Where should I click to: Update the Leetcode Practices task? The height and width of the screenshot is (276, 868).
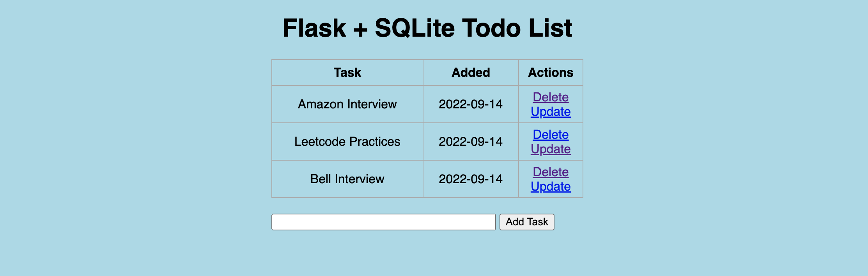550,149
